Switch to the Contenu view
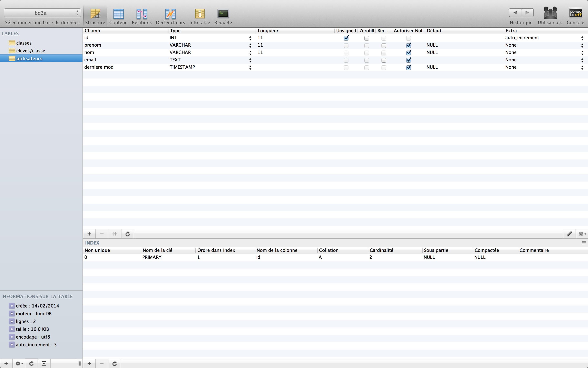The width and height of the screenshot is (588, 368). click(x=118, y=17)
